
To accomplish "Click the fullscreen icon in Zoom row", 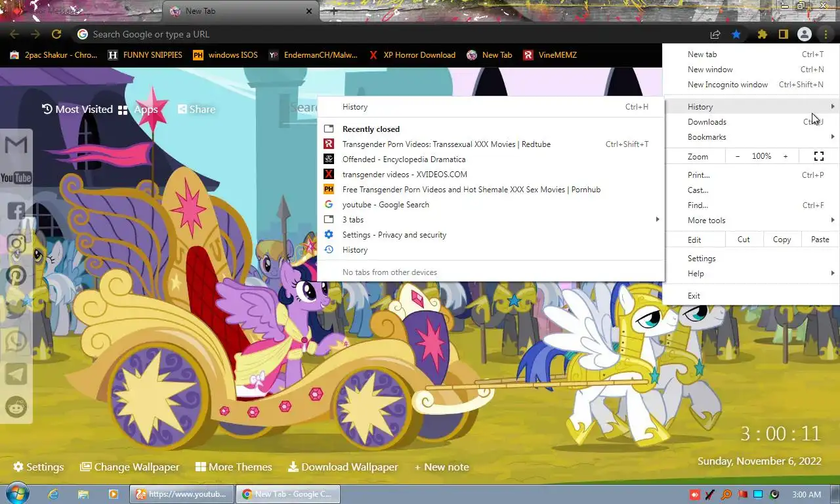I will point(818,156).
